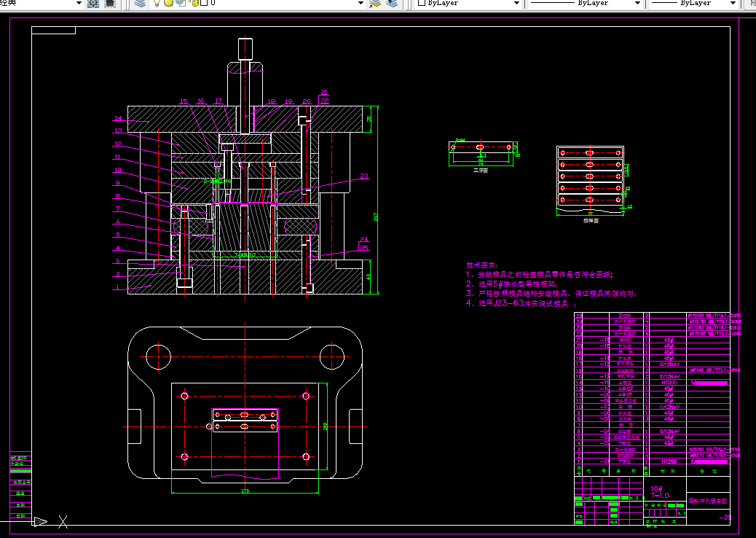Click HT200 in parts list row 1
Viewport: 756px width, 538px height.
pos(669,461)
